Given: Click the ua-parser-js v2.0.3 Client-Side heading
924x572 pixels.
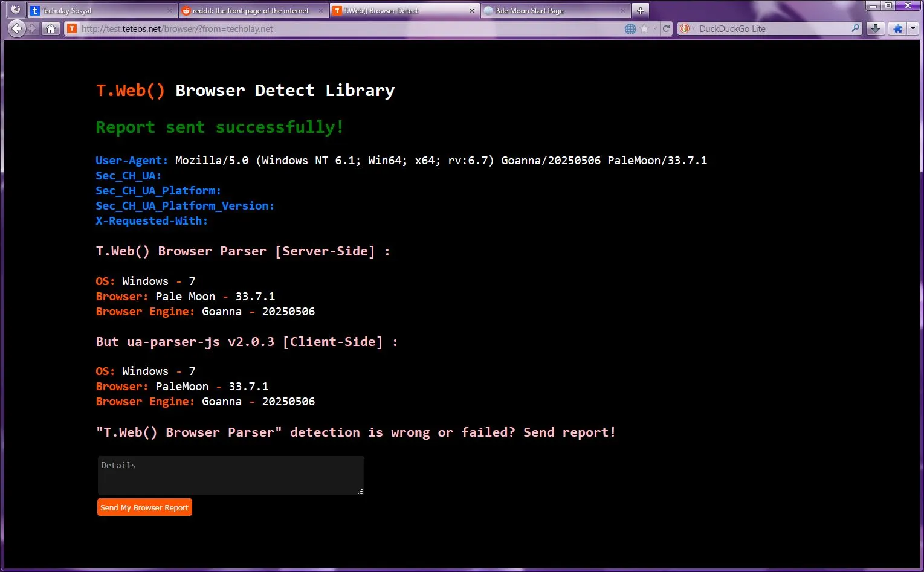Looking at the screenshot, I should point(247,342).
